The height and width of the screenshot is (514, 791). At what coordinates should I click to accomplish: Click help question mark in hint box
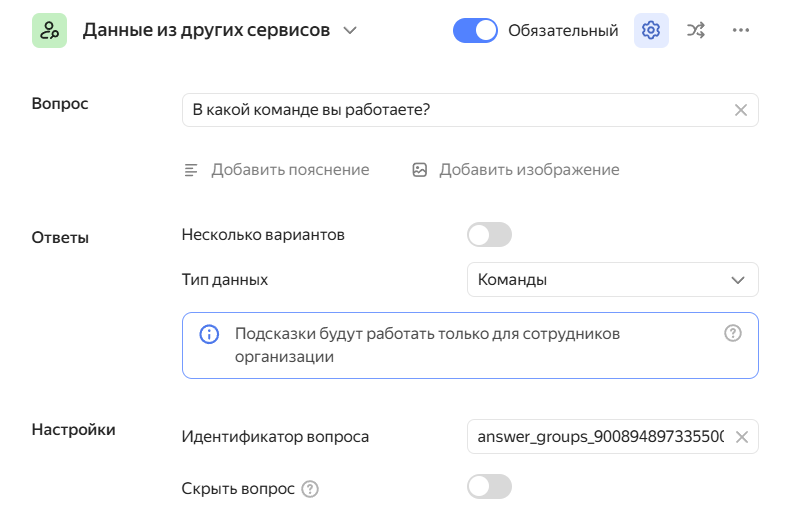click(x=733, y=334)
